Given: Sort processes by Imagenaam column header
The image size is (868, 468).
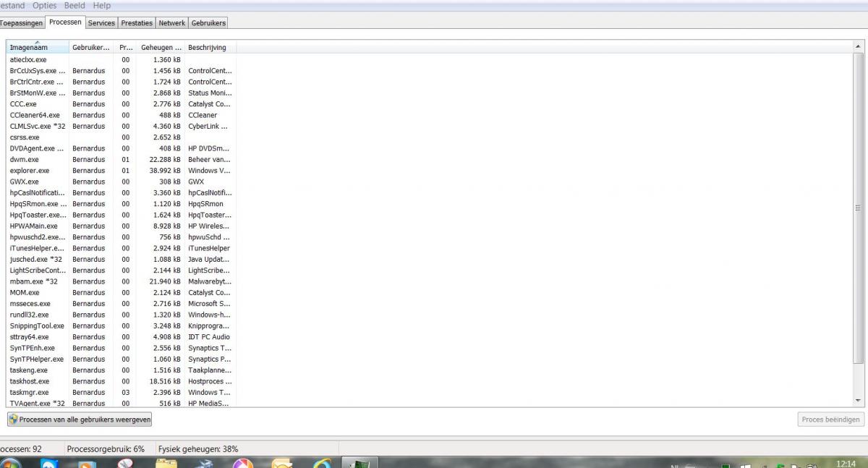Looking at the screenshot, I should tap(37, 47).
